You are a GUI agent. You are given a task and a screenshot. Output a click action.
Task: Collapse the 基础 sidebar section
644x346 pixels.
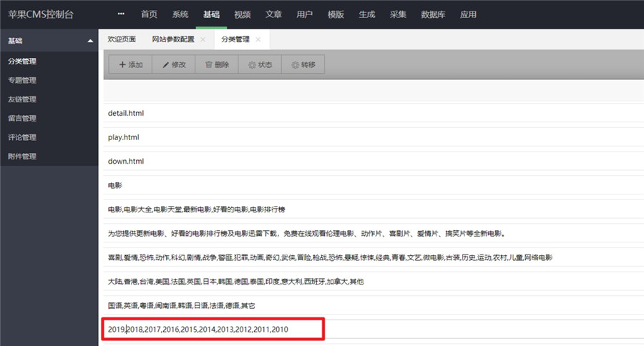(90, 41)
